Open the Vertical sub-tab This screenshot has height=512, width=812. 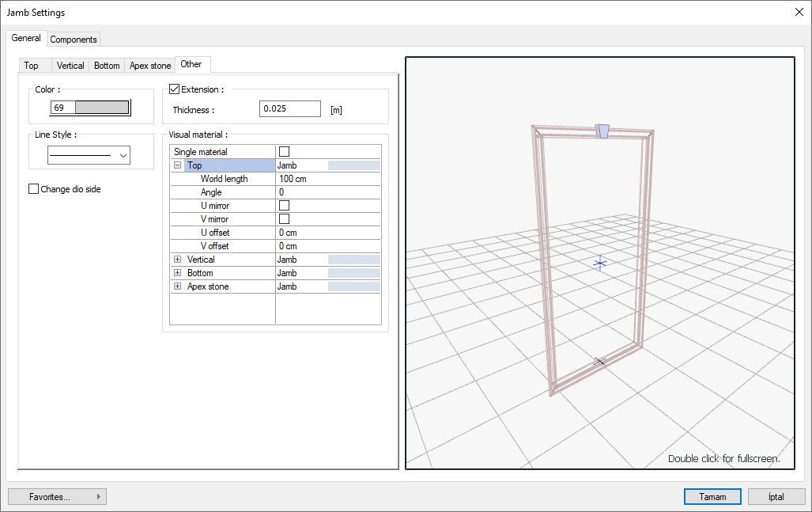(70, 66)
